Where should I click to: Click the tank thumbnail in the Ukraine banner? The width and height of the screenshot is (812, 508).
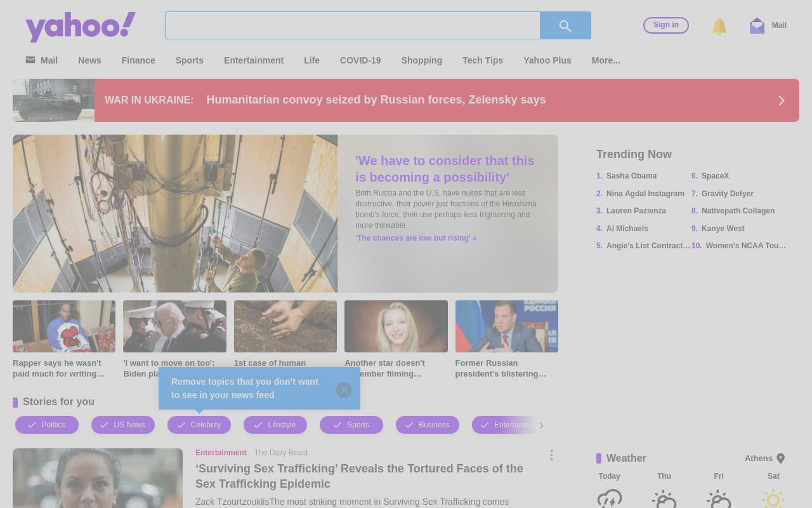coord(53,100)
